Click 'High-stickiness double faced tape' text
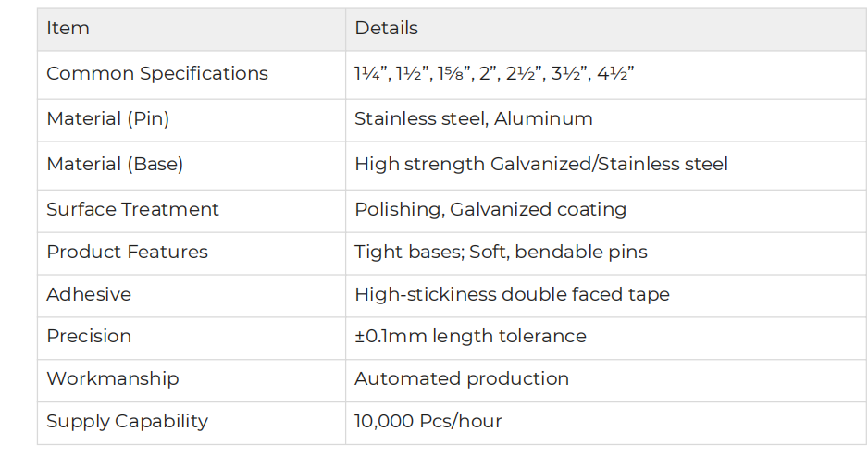Image resolution: width=868 pixels, height=457 pixels. [512, 294]
